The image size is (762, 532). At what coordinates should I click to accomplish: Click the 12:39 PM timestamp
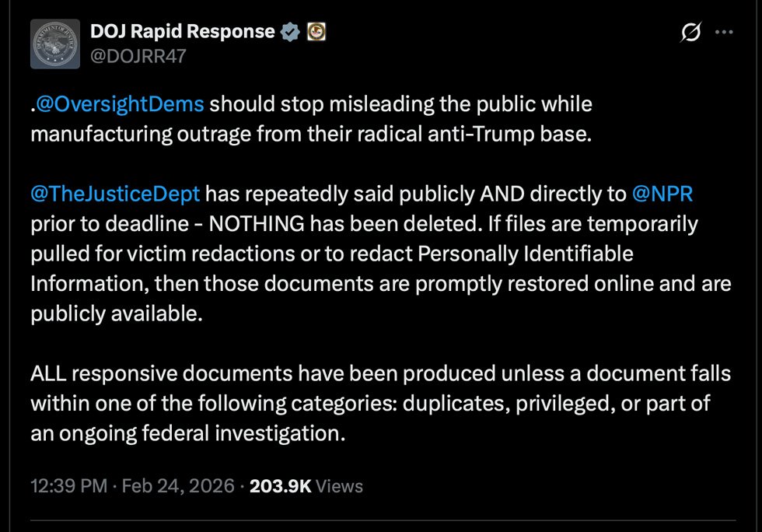pyautogui.click(x=68, y=486)
